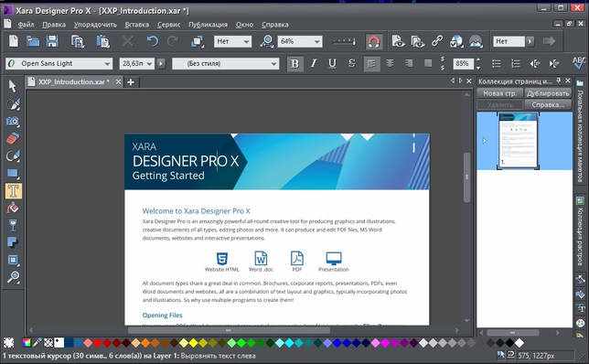
Task: Pick the Zoom magnifier tool in left toolbar
Action: (x=13, y=277)
